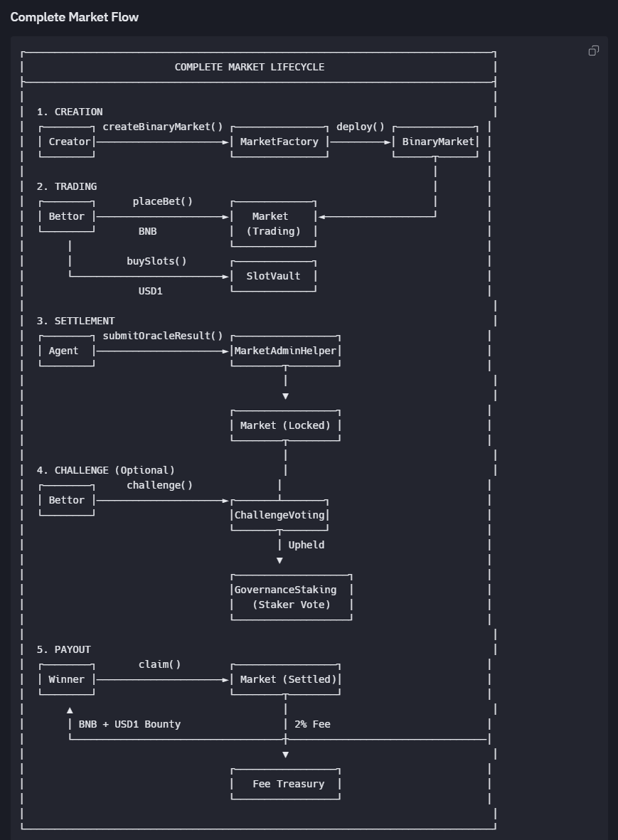Select the 'SlotVault' box text

[273, 277]
